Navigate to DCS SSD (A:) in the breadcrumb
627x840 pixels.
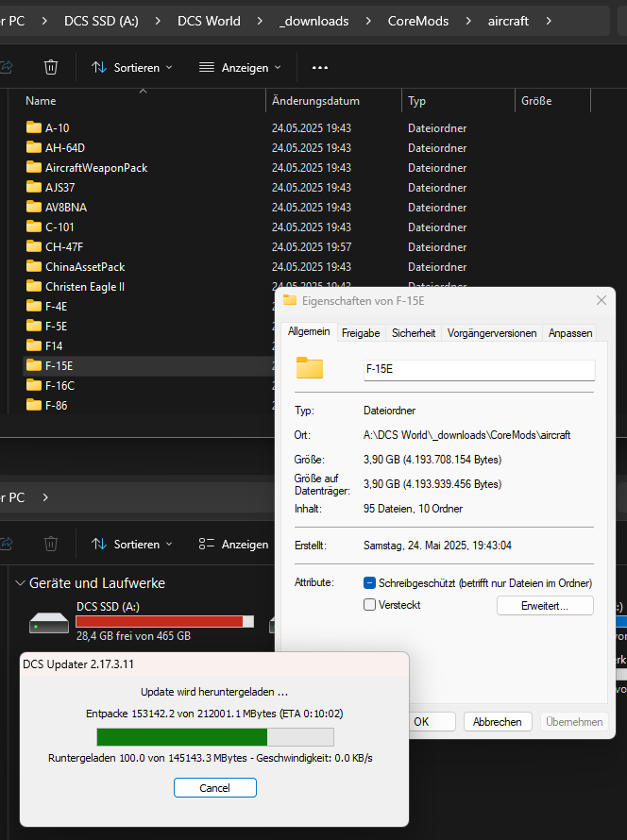pos(101,21)
